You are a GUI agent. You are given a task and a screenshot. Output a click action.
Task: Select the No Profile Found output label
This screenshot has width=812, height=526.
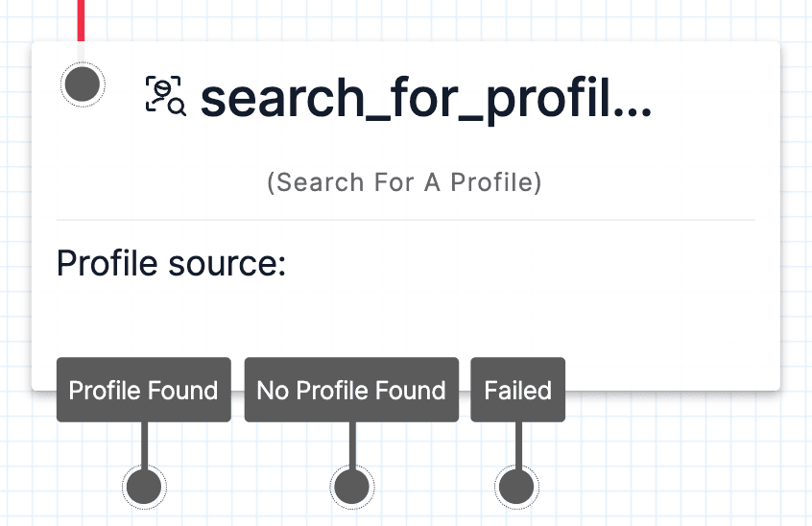pos(351,391)
